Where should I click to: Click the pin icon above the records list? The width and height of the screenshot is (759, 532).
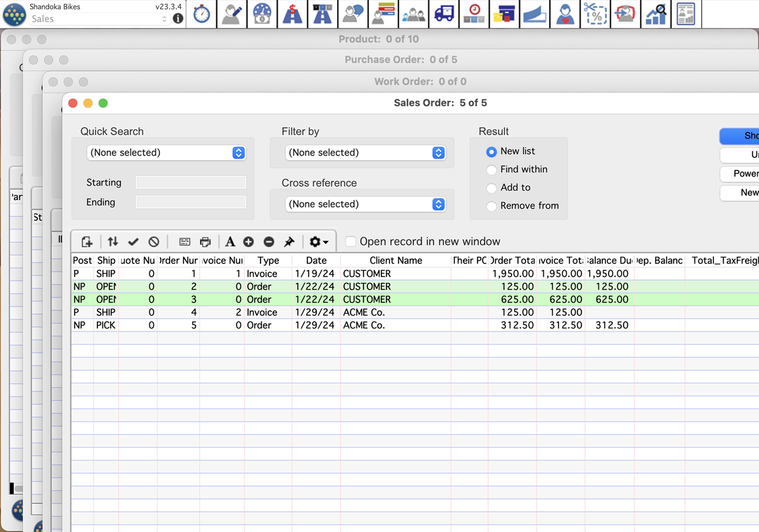[289, 241]
